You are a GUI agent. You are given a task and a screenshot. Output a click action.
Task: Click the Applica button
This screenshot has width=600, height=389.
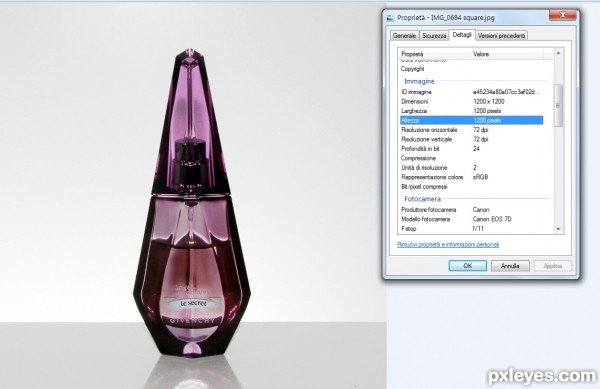click(553, 265)
